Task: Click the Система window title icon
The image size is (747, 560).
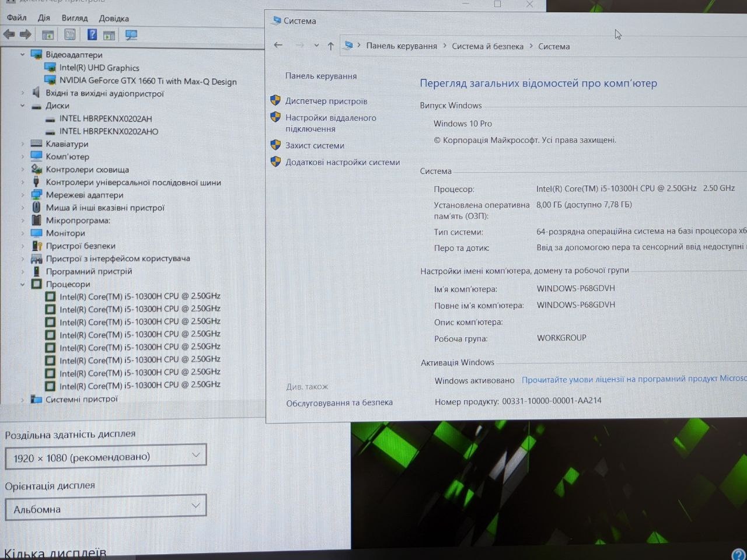Action: pos(277,20)
